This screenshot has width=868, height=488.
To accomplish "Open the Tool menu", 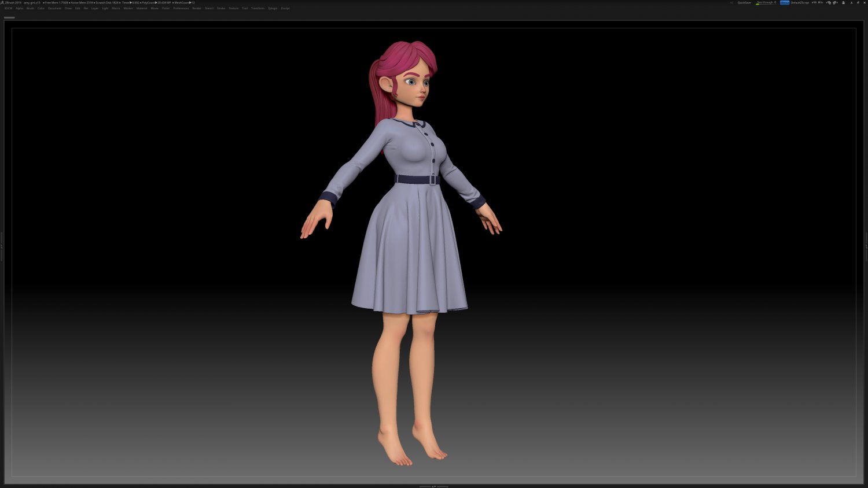I will (244, 8).
